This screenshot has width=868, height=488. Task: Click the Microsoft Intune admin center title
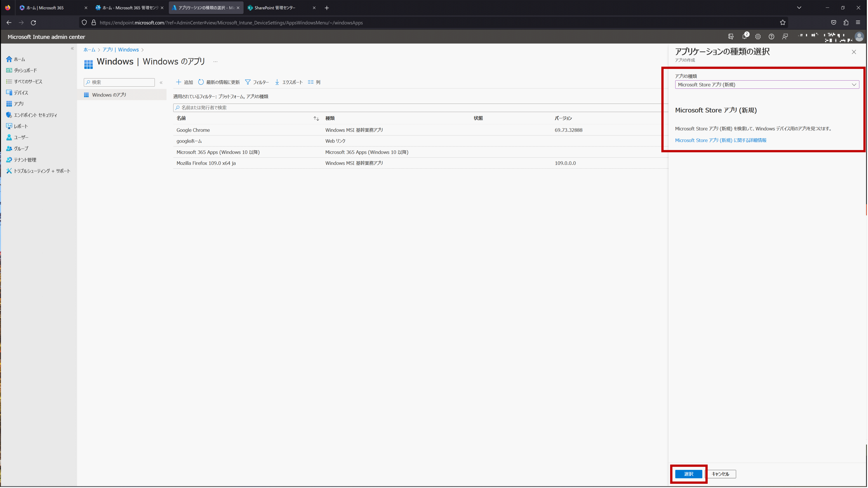point(46,37)
